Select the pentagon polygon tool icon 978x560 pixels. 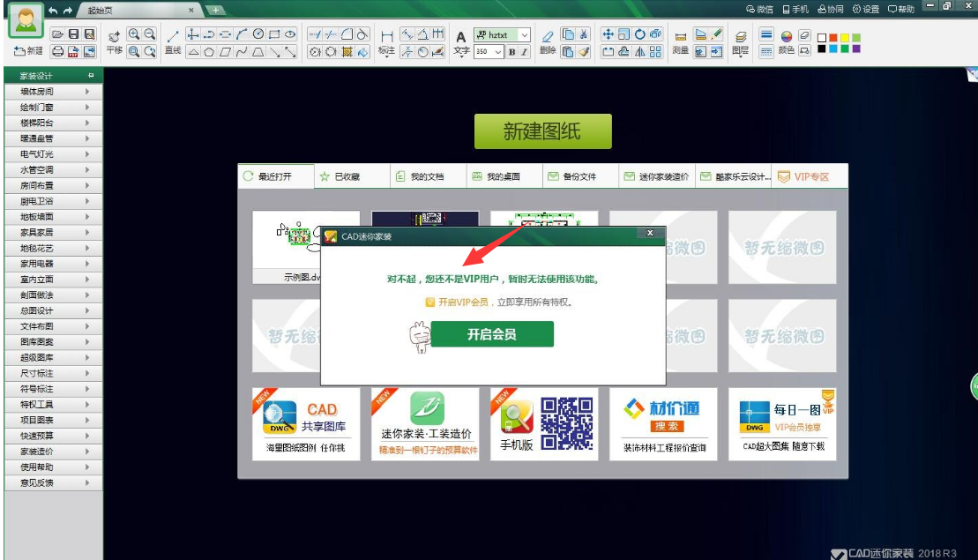[x=210, y=52]
